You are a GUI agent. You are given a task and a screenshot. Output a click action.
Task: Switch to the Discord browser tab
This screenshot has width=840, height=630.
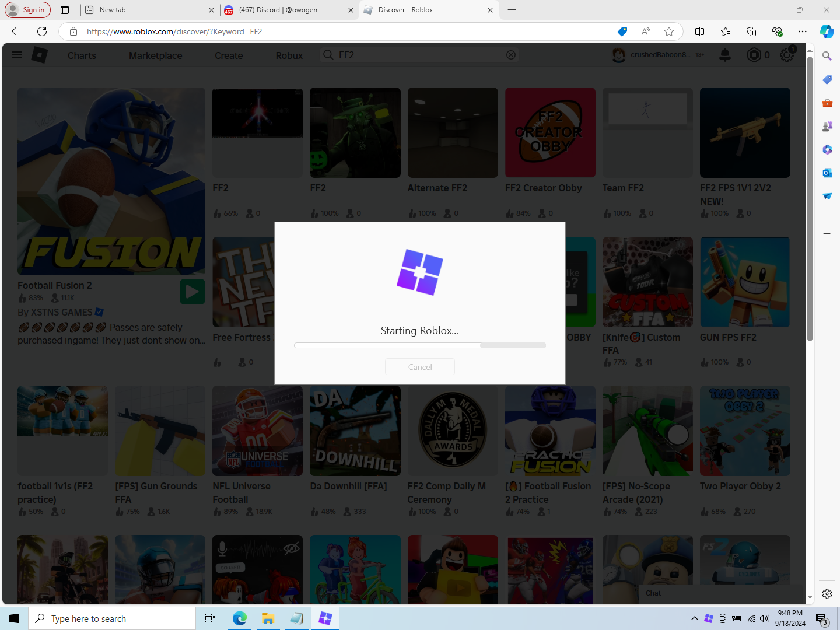click(289, 10)
